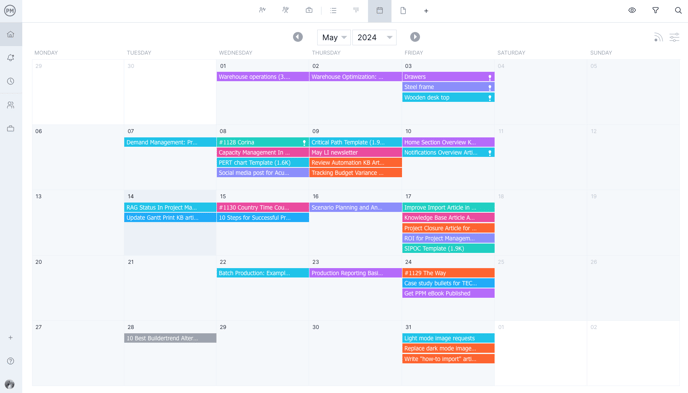Open the Demand Management event
The image size is (688, 393).
click(170, 142)
